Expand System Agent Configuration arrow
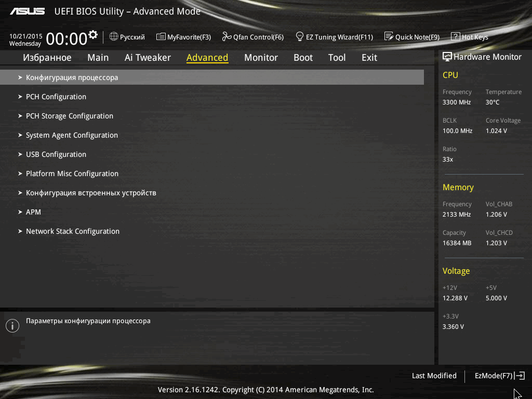Image resolution: width=532 pixels, height=399 pixels. (x=20, y=135)
